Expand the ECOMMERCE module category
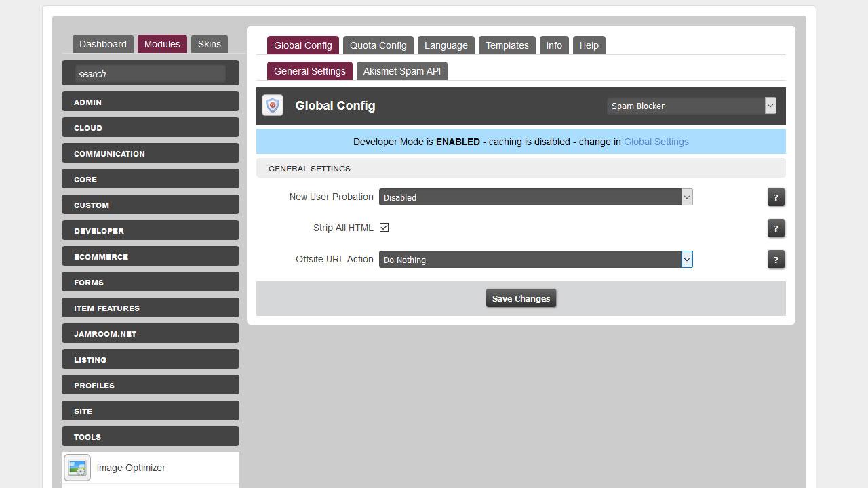This screenshot has height=488, width=868. [x=151, y=256]
